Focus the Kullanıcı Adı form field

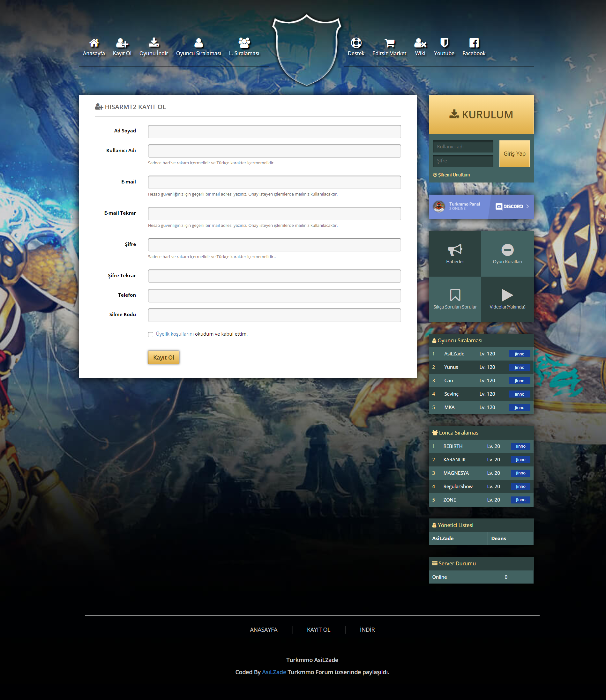(274, 151)
